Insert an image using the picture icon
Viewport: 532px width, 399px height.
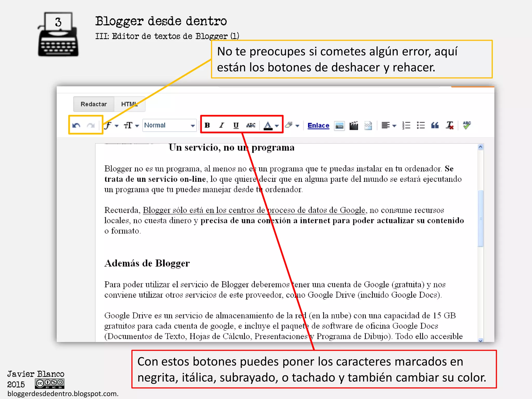(339, 126)
